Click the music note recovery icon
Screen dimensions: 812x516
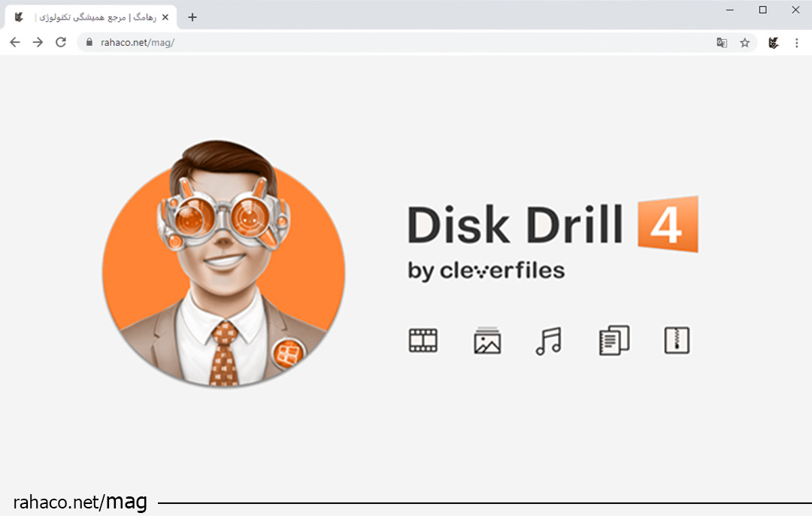pos(550,340)
